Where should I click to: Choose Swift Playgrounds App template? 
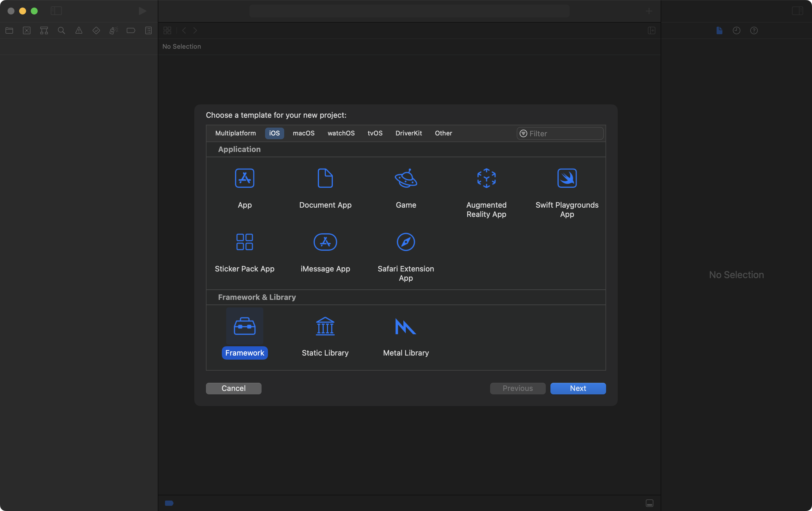567,178
